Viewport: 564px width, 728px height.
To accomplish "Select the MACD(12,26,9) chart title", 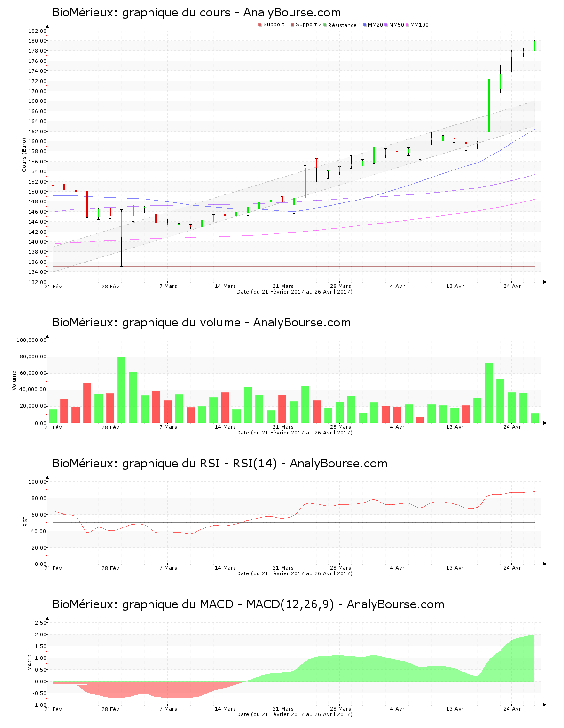I will click(248, 604).
